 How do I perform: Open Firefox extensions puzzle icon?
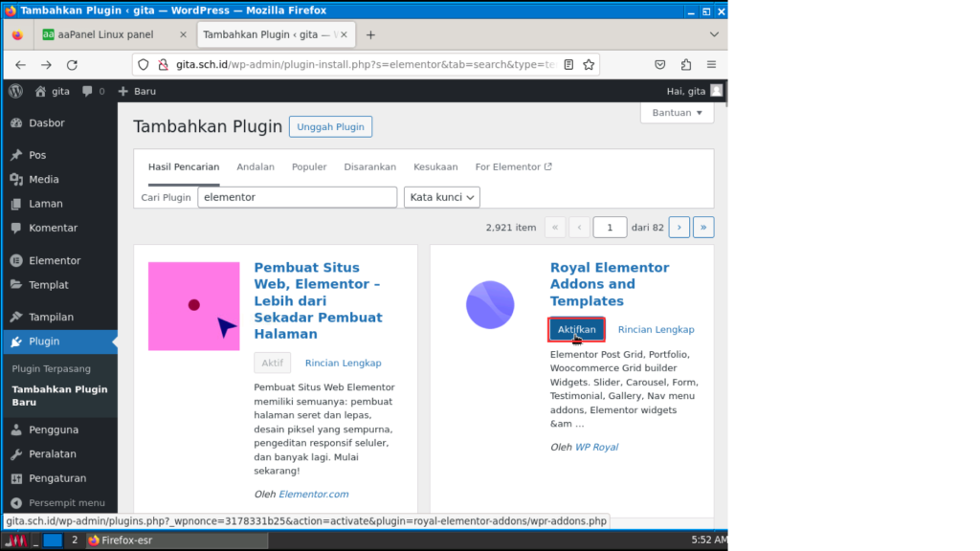(685, 65)
